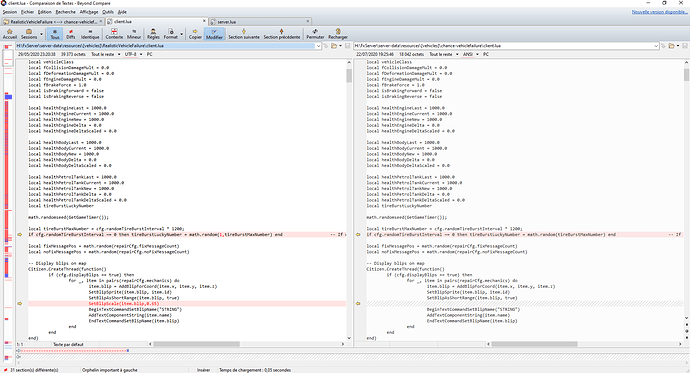Show only Diffs in comparison
The width and height of the screenshot is (690, 373).
coord(70,34)
